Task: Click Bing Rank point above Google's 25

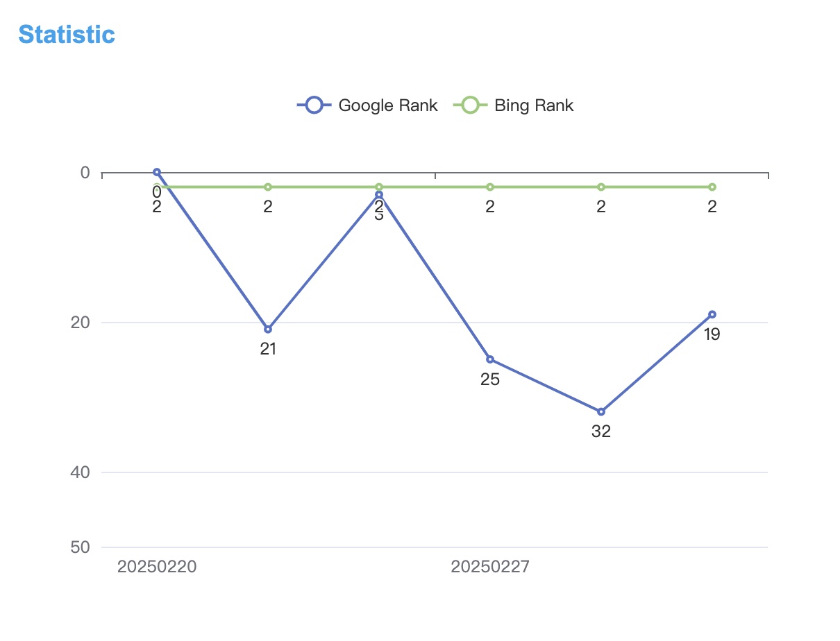Action: tap(490, 187)
